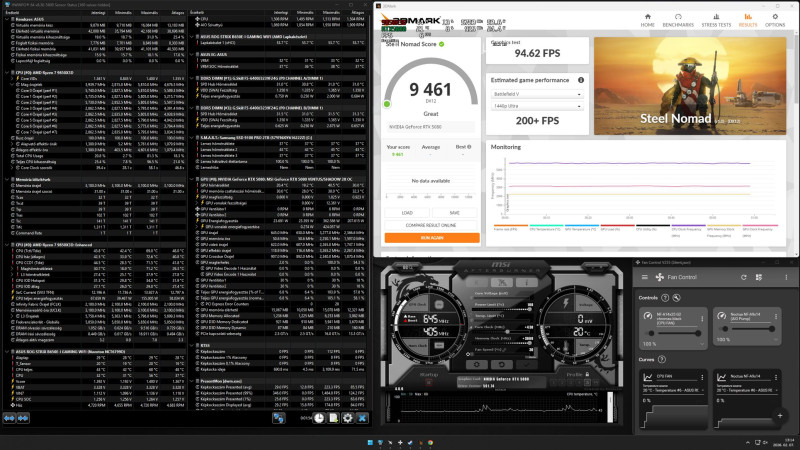Click the HWiNFO clock reset timer icon
This screenshot has height=450, width=800.
click(x=319, y=418)
